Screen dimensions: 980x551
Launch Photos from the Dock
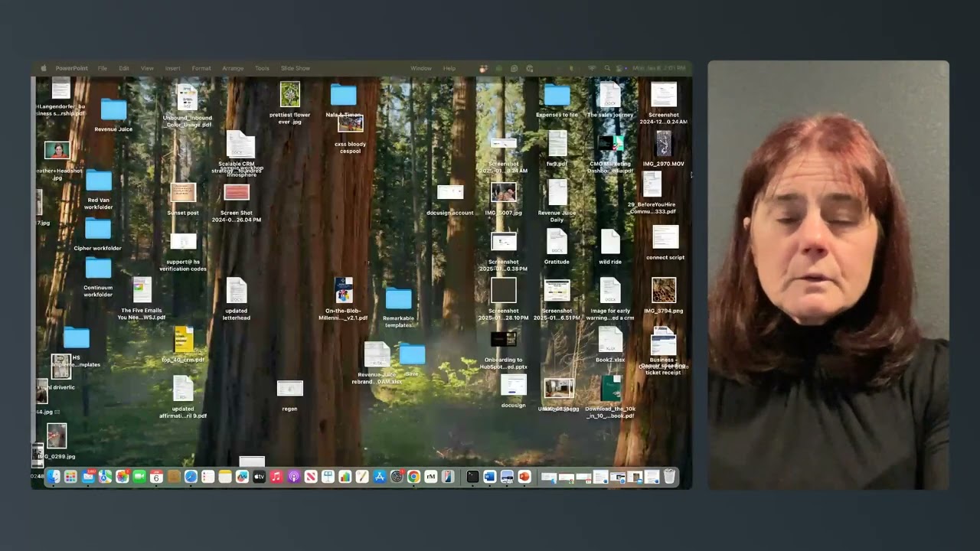122,477
